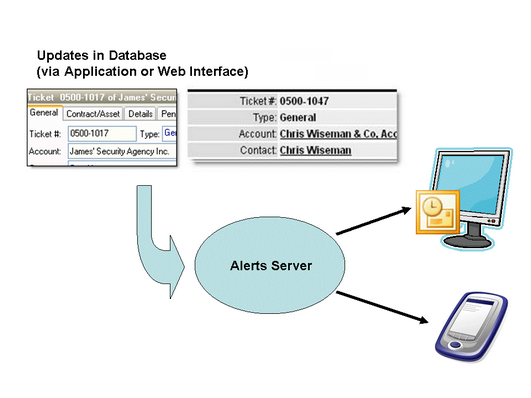Select the partially visible Pen tab
The image size is (531, 398).
(168, 114)
